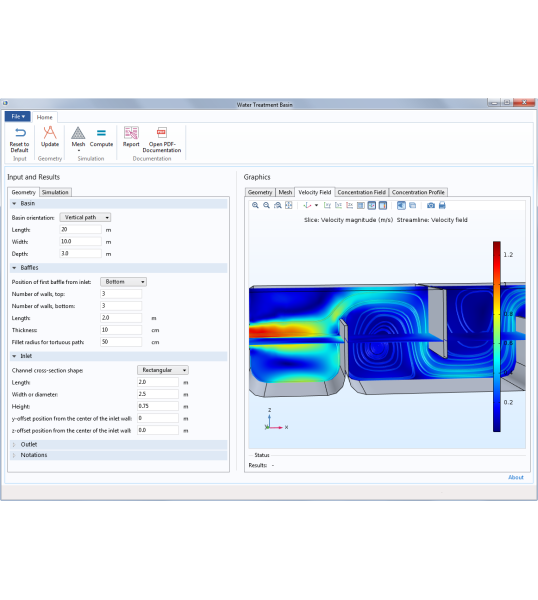
Task: Click the basin Depth input field
Action: [x=81, y=254]
